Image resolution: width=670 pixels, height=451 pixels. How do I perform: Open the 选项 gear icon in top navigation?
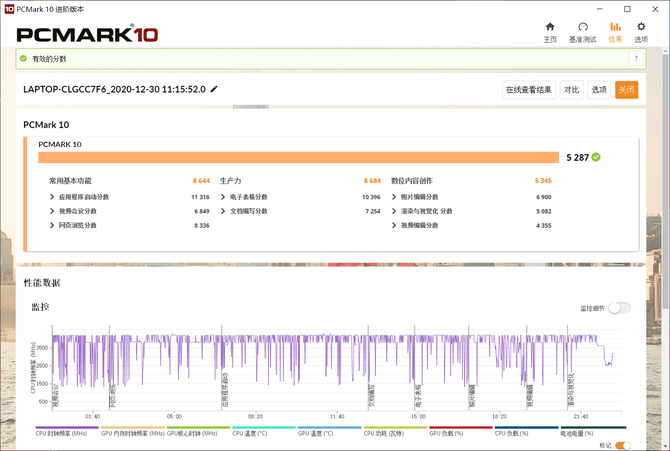(641, 27)
